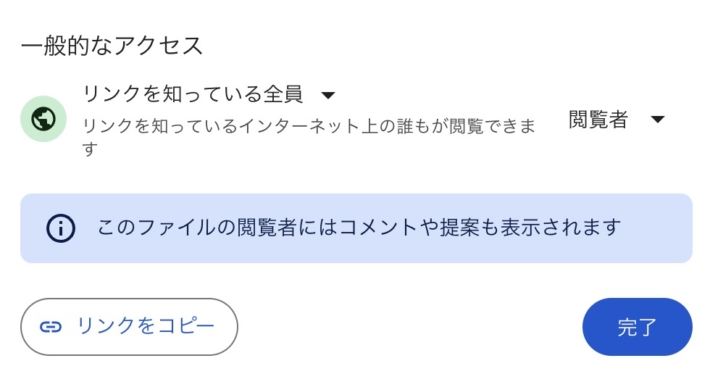Finish sharing by clicking the 完了 label
This screenshot has width=710, height=374.
pos(637,327)
